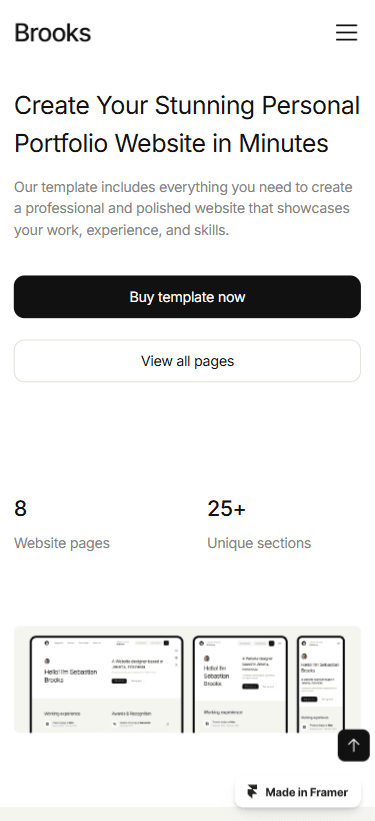Click the Create Your Stunning Personal heading
The image size is (375, 821).
(x=187, y=105)
